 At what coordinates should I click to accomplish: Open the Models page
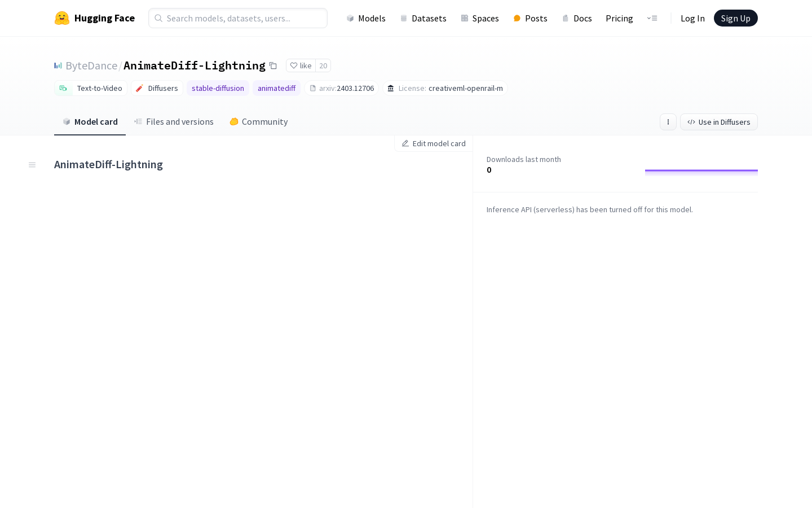[x=366, y=18]
